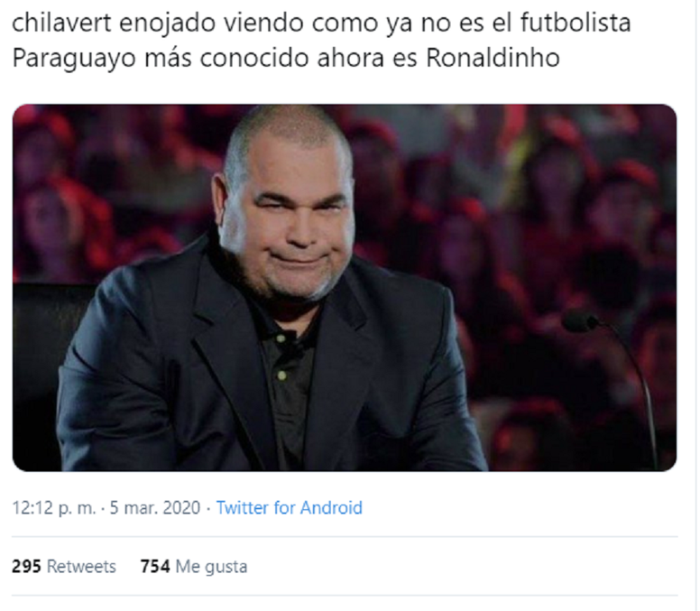Click the Twitter for Android link

click(x=289, y=508)
